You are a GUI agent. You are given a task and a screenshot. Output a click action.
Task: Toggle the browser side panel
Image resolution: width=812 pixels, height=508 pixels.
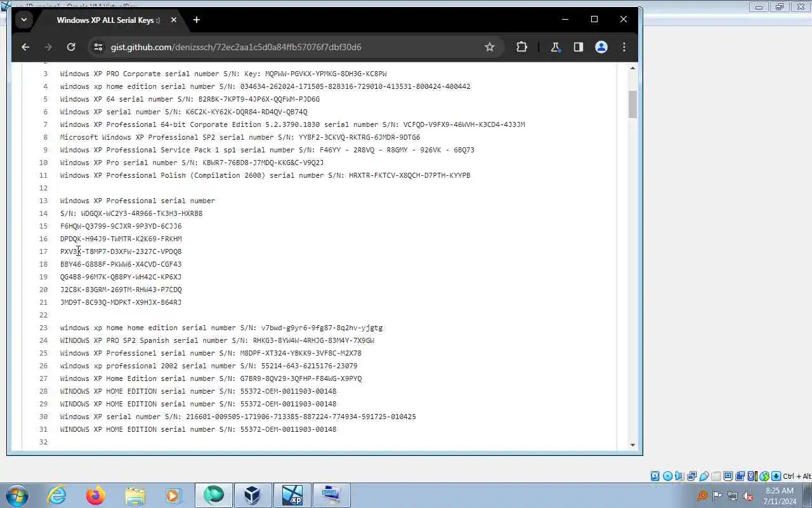click(x=578, y=47)
